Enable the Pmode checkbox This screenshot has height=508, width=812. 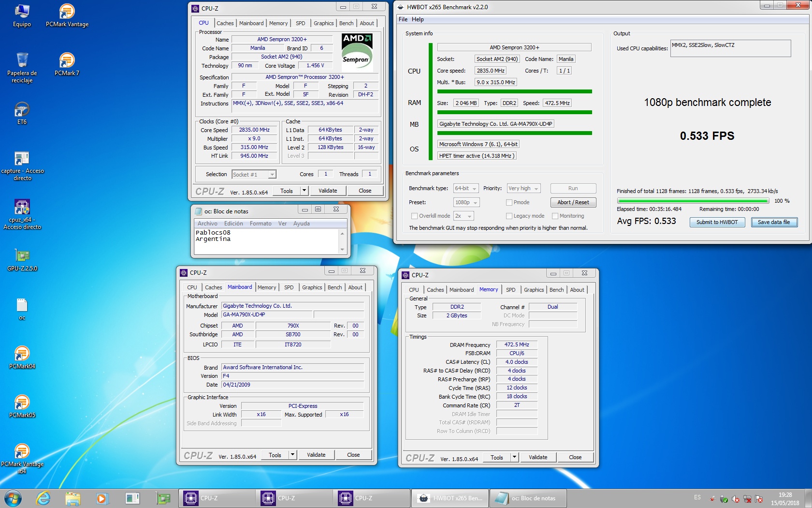pos(509,202)
